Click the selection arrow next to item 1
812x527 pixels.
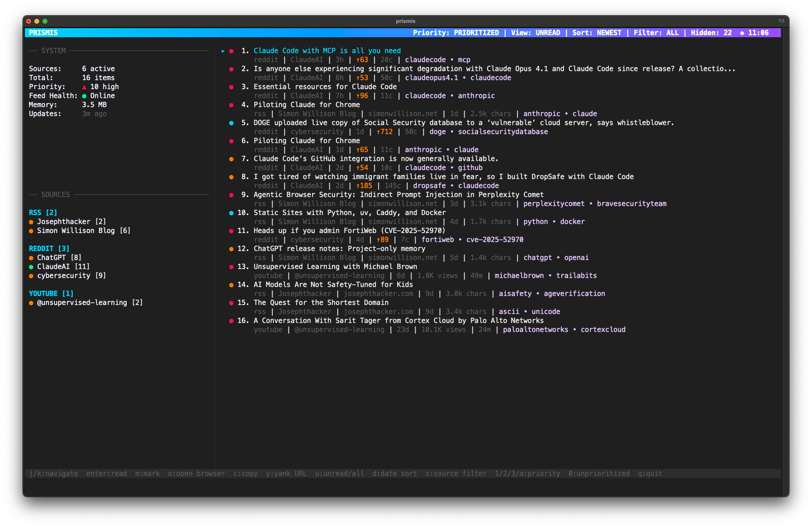click(x=223, y=51)
